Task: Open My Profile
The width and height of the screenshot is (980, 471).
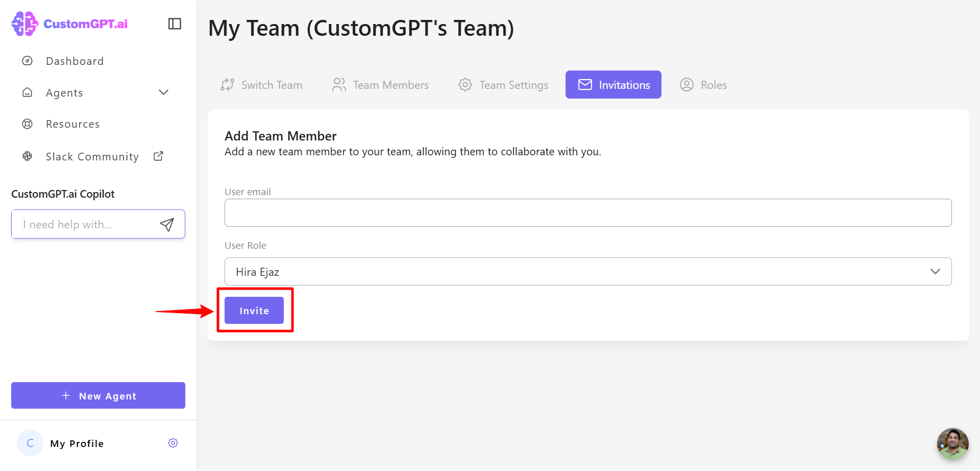Action: pyautogui.click(x=77, y=443)
